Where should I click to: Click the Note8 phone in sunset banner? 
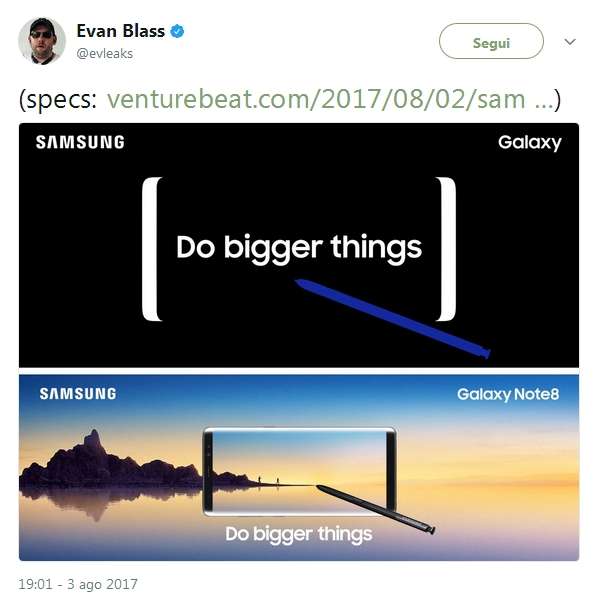pyautogui.click(x=300, y=472)
